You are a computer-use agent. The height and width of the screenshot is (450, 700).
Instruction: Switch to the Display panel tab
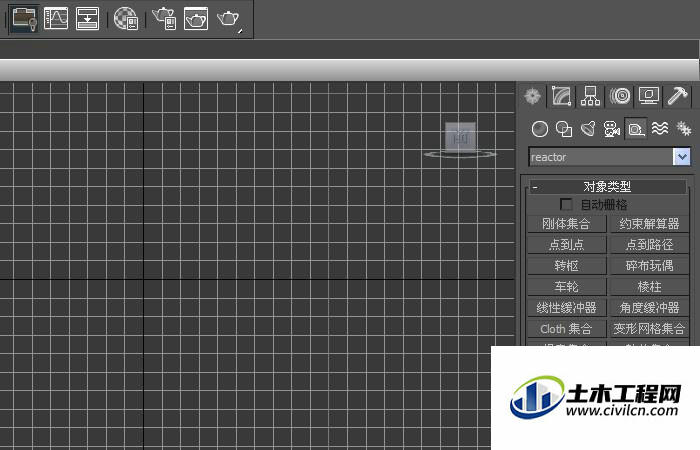tap(649, 96)
